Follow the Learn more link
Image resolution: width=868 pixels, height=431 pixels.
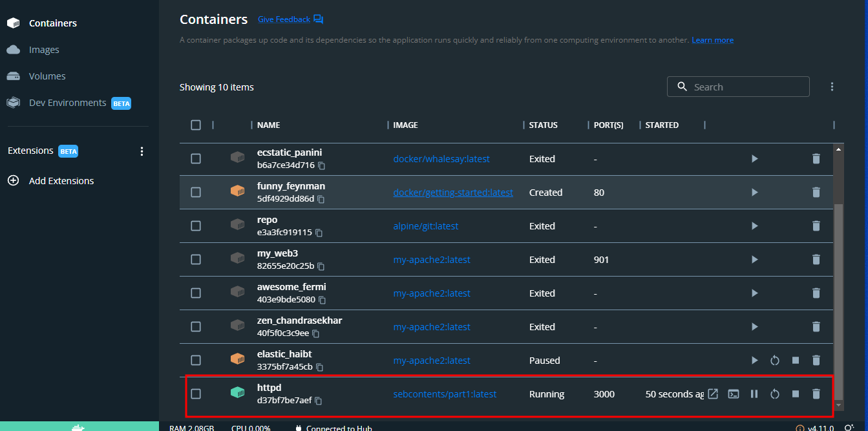coord(712,40)
